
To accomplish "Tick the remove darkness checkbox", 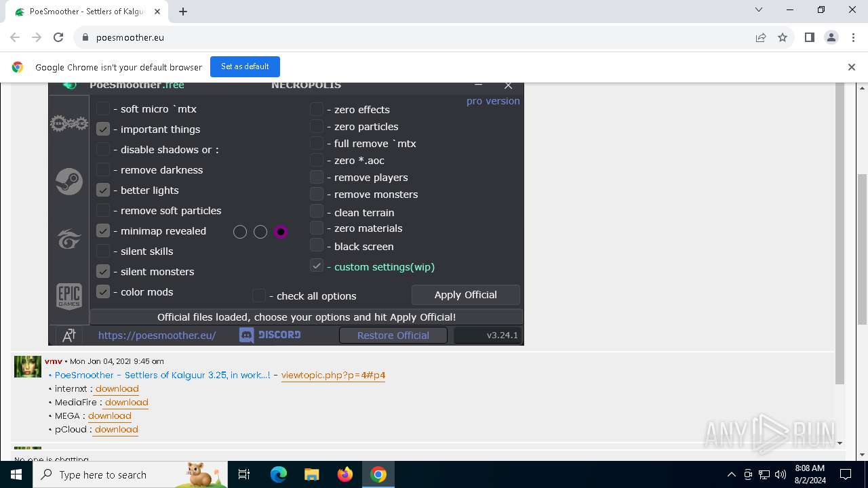I will [103, 169].
